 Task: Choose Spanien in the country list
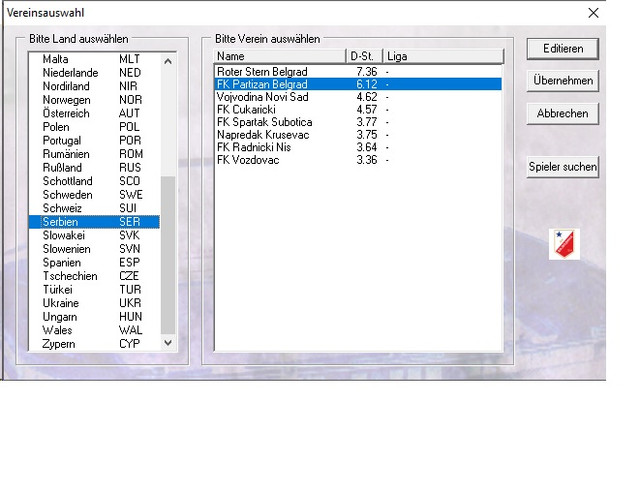point(94,262)
